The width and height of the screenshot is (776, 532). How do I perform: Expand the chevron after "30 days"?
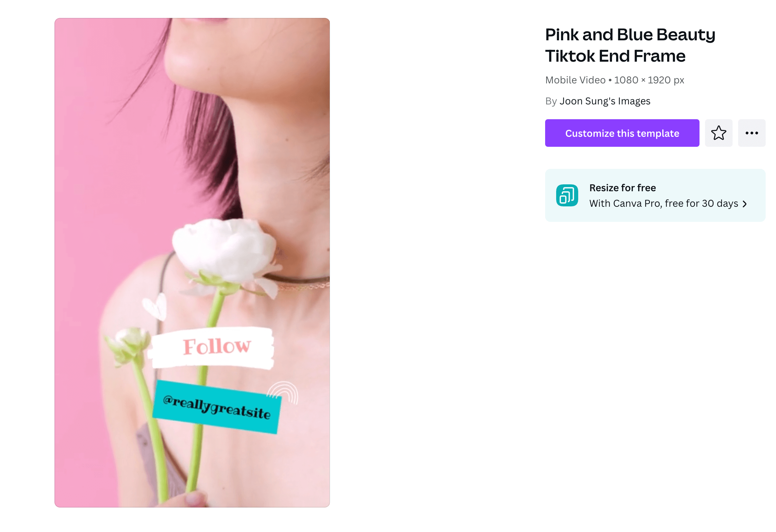[x=745, y=204]
